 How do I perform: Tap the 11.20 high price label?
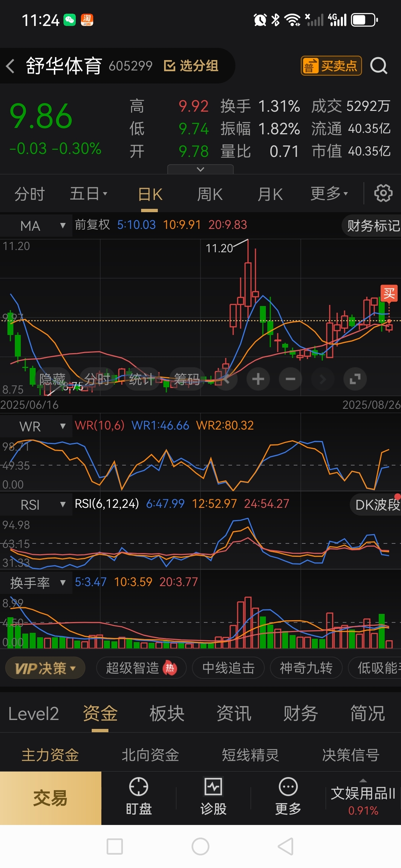pyautogui.click(x=219, y=248)
